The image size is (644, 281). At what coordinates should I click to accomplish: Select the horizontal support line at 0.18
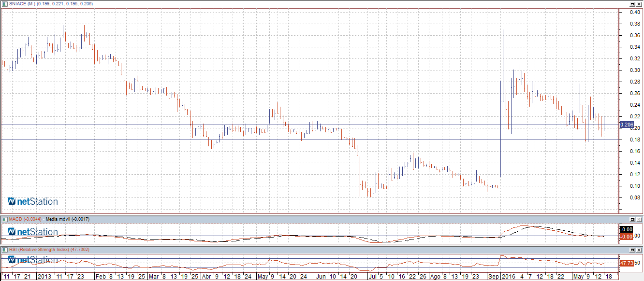(x=309, y=140)
